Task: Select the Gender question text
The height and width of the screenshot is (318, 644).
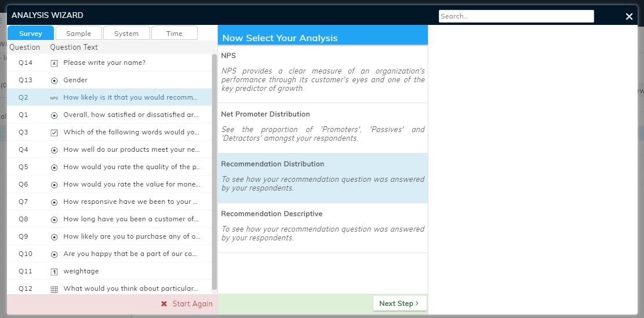Action: [x=75, y=80]
